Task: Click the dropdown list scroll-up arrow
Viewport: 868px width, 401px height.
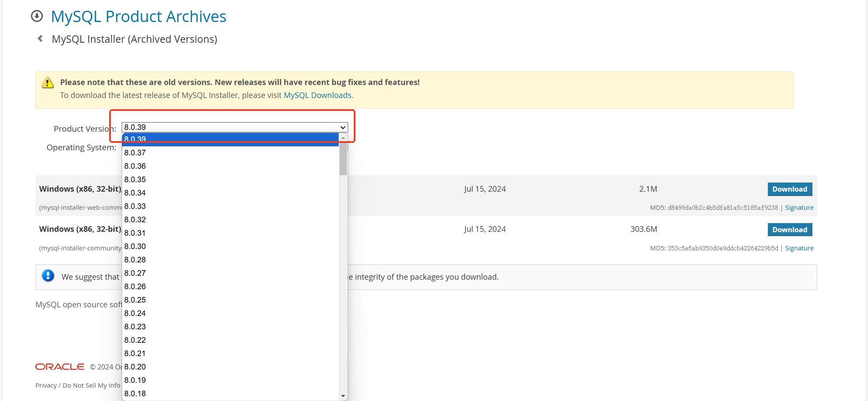Action: 343,138
